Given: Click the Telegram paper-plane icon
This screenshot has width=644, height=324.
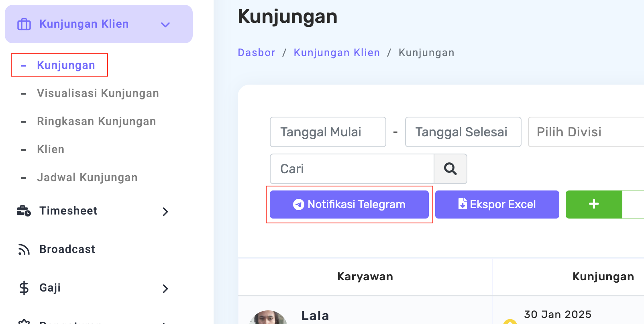Looking at the screenshot, I should 298,205.
